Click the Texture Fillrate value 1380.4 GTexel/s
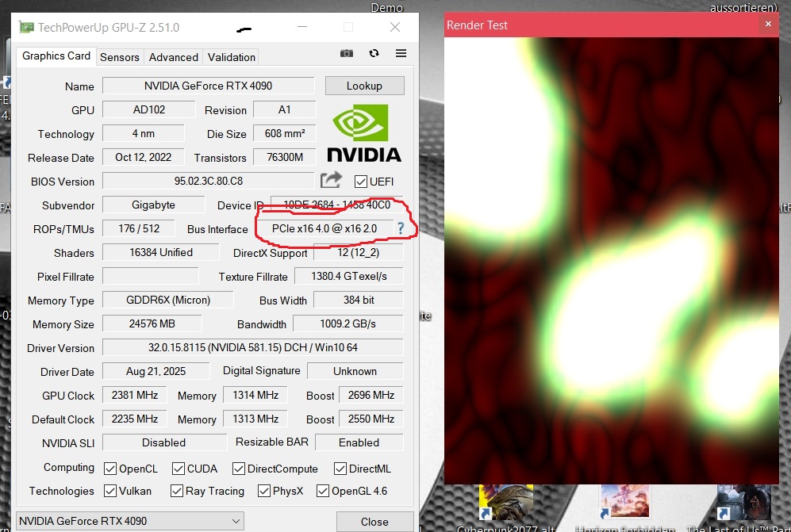 (348, 276)
